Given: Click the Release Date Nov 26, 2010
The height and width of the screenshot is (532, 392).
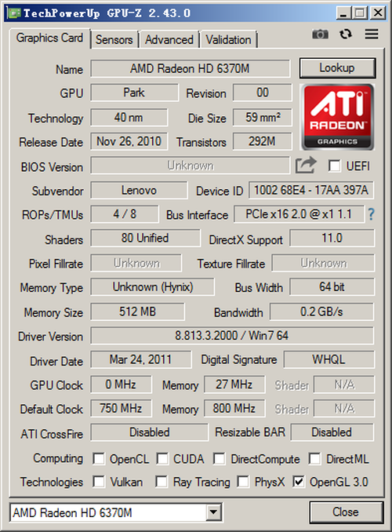Looking at the screenshot, I should (129, 141).
